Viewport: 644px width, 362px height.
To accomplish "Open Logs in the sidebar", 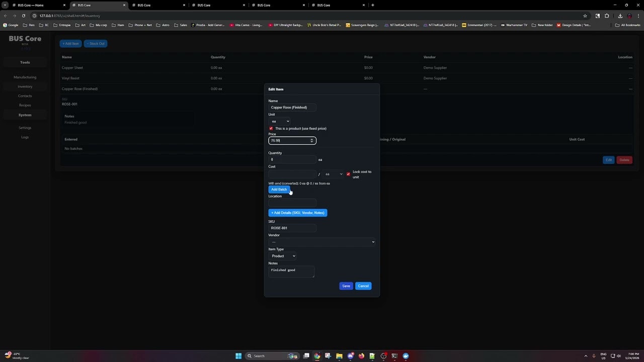I will pyautogui.click(x=25, y=137).
